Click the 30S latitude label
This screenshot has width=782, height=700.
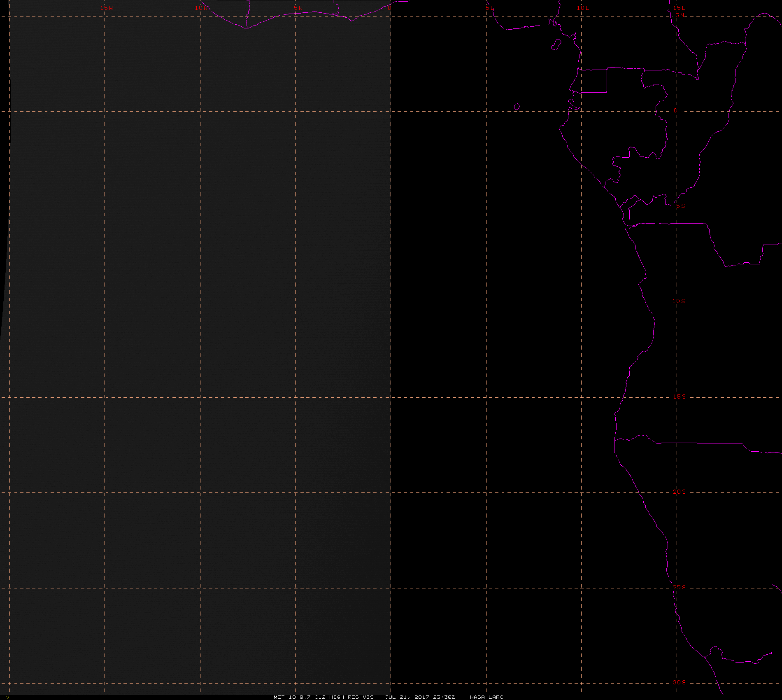coord(680,682)
